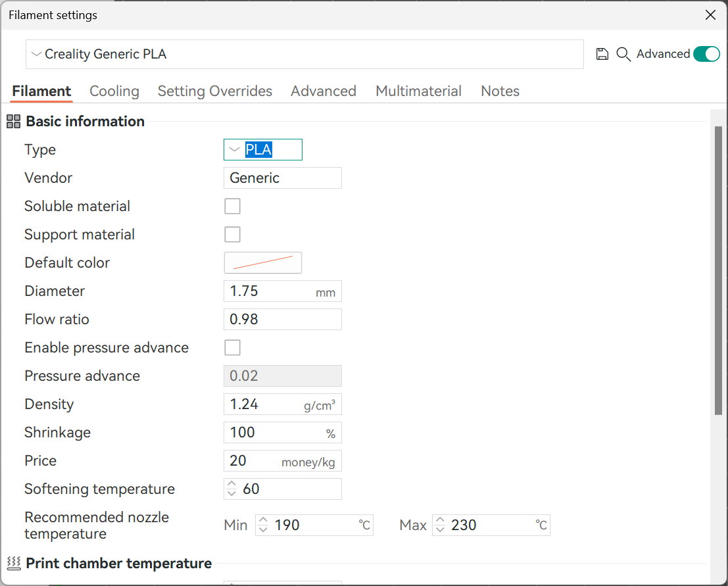Click the Print chamber temperature heading
This screenshot has height=586, width=728.
click(x=119, y=563)
